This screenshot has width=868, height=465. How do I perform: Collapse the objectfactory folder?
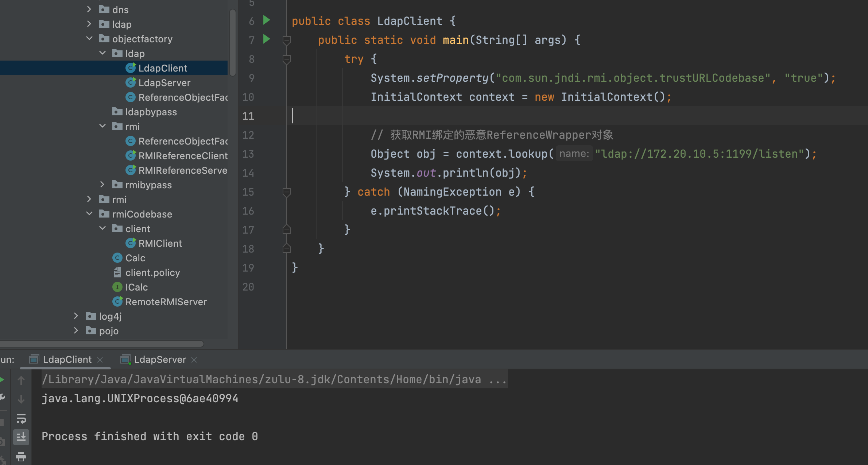coord(89,39)
